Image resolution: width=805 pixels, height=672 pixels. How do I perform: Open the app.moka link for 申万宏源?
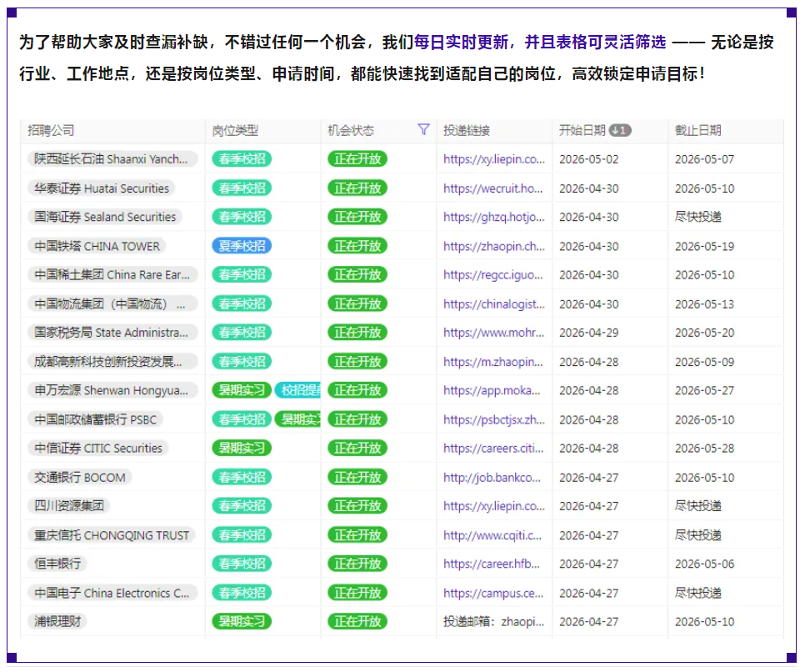pyautogui.click(x=492, y=390)
